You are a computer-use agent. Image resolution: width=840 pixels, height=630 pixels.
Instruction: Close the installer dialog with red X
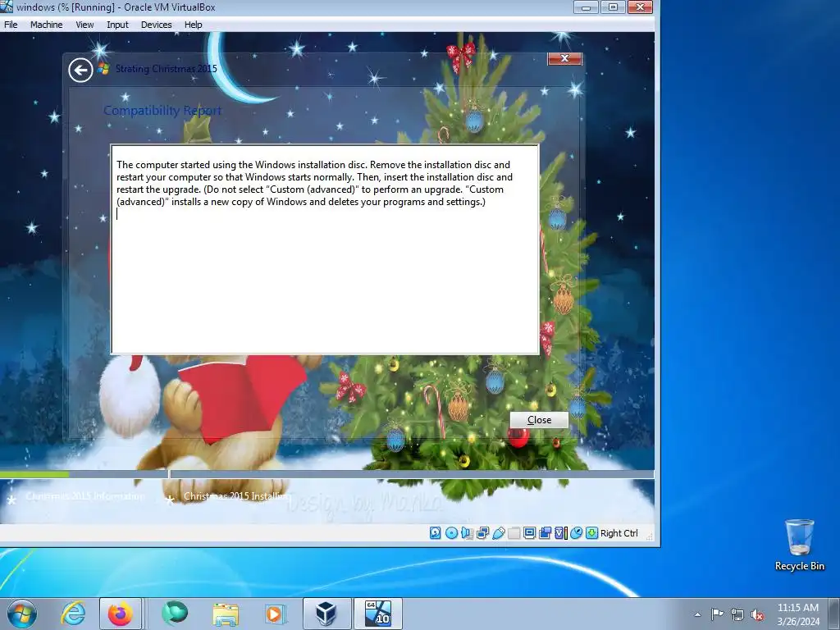564,58
